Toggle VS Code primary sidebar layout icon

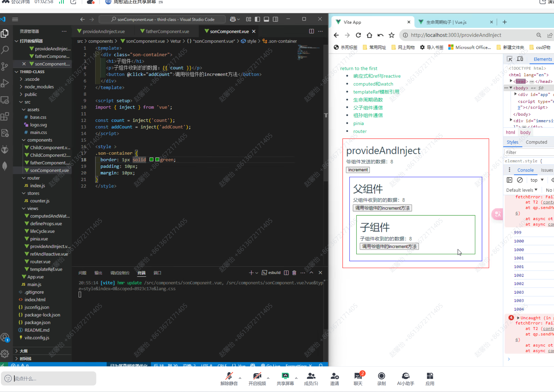[x=257, y=19]
